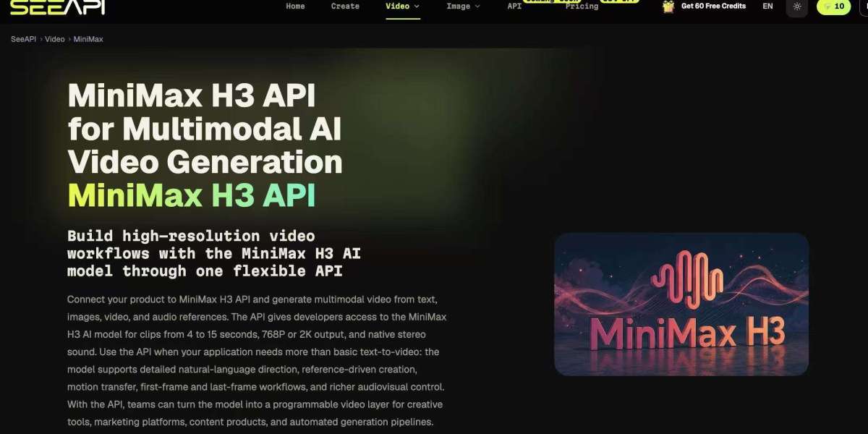The width and height of the screenshot is (868, 434).
Task: Go to SeeAPI breadcrumb link
Action: tap(25, 39)
